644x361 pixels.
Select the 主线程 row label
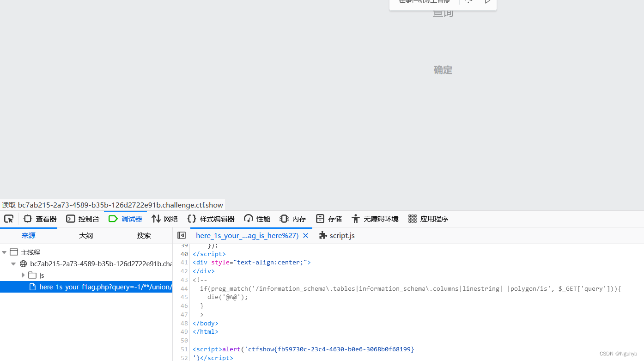point(30,252)
